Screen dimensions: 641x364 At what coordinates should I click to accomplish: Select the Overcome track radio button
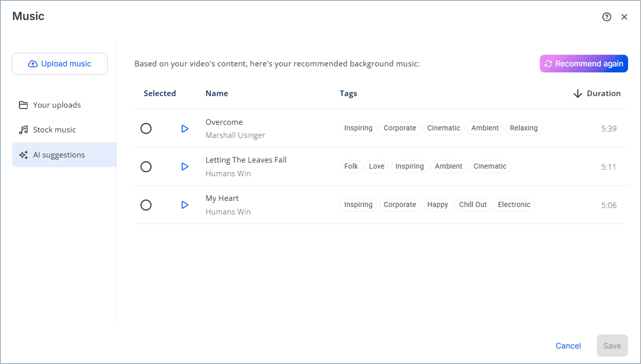point(146,128)
